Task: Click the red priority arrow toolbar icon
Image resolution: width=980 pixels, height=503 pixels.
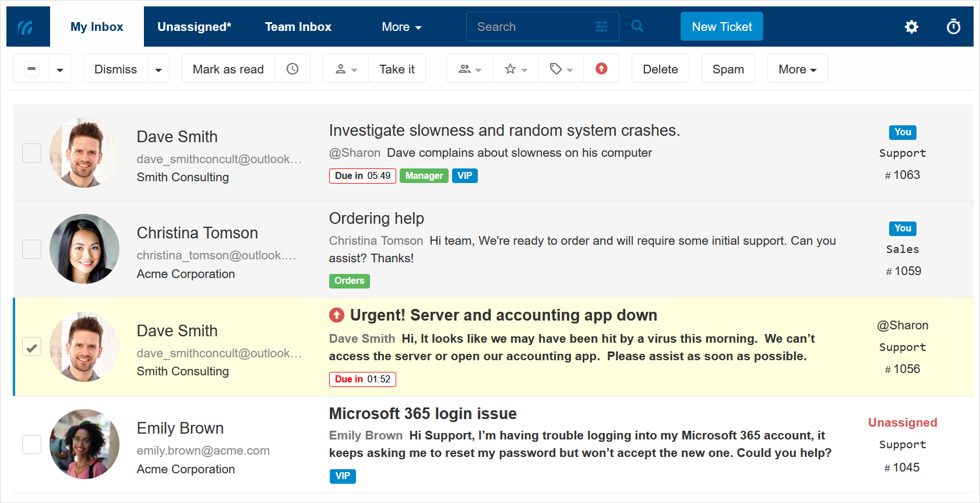Action: (601, 69)
